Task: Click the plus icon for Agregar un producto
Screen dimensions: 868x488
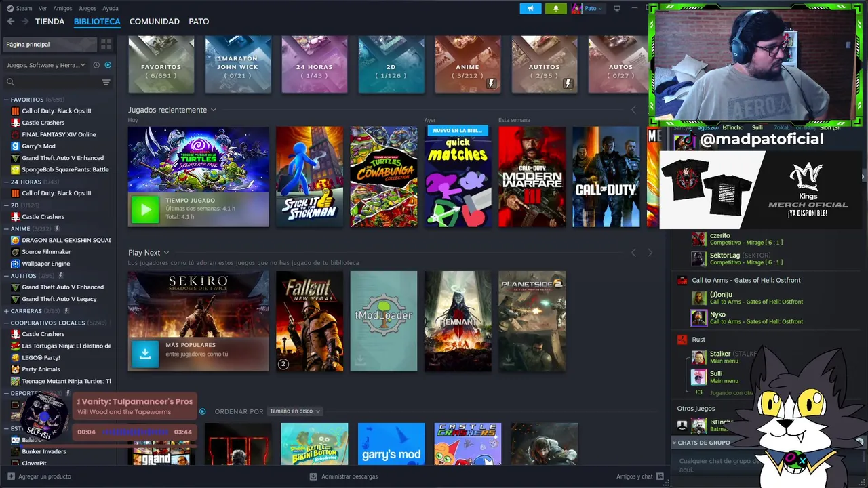Action: [11, 476]
